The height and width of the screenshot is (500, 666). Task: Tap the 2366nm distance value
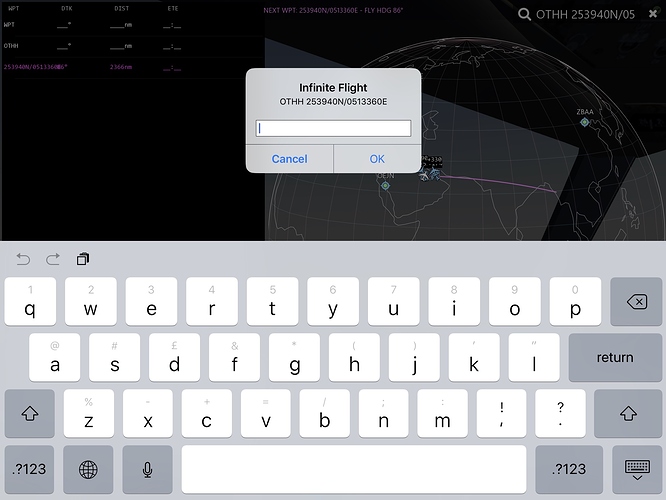pos(121,67)
